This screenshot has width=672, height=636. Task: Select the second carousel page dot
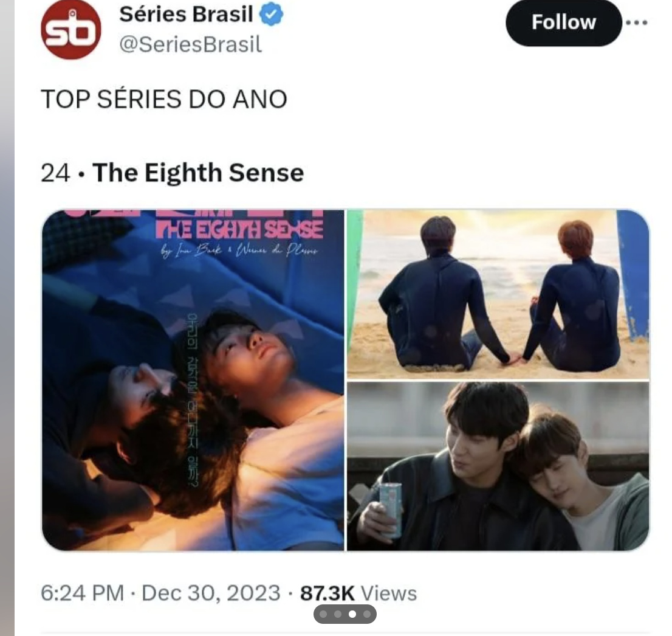coord(338,614)
